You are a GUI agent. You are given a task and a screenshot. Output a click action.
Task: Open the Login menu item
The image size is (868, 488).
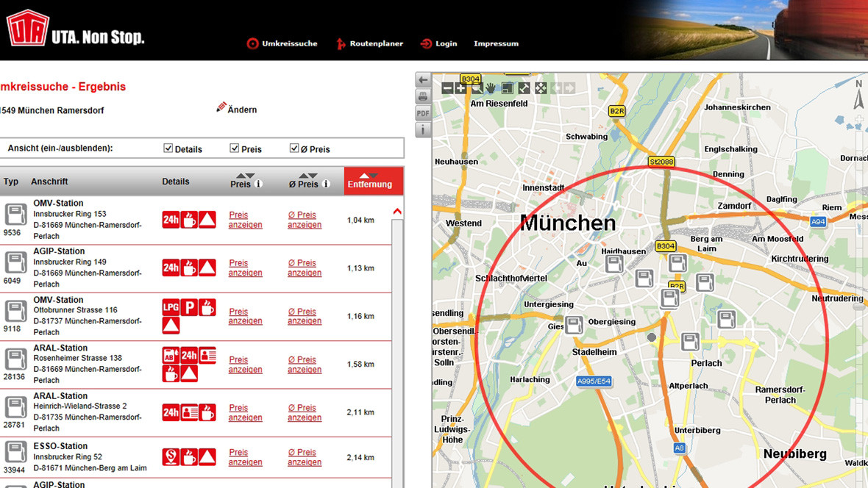439,43
